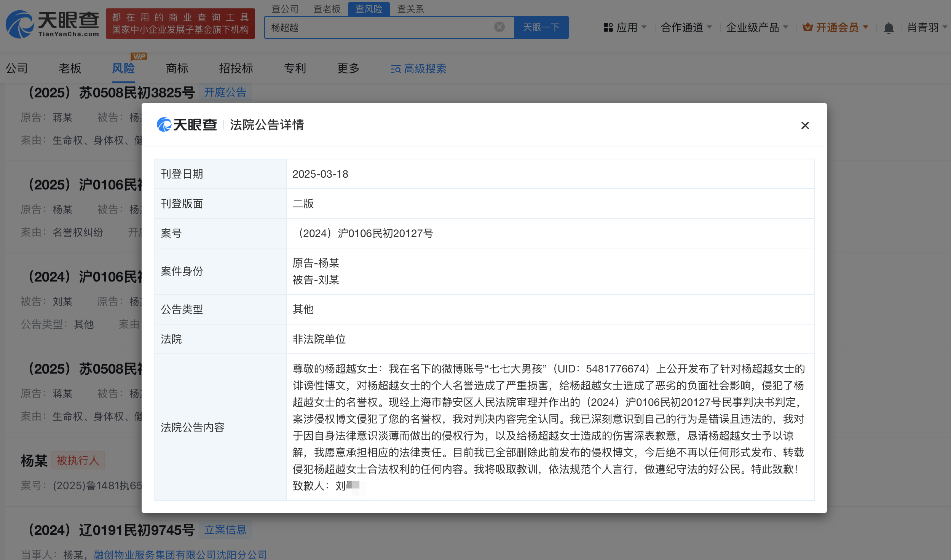This screenshot has height=560, width=951.
Task: Select the 商标 category tab
Action: 177,68
